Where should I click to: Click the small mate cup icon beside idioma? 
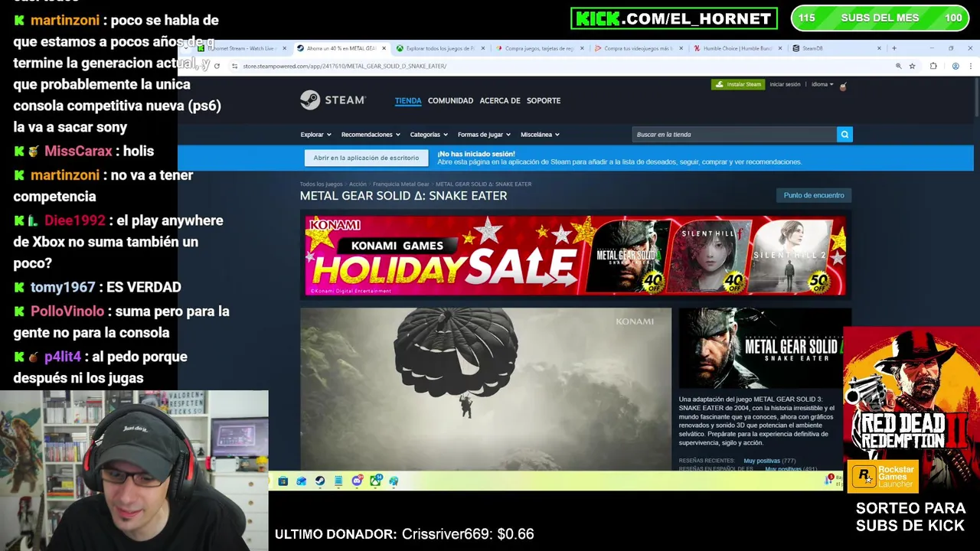tap(843, 86)
